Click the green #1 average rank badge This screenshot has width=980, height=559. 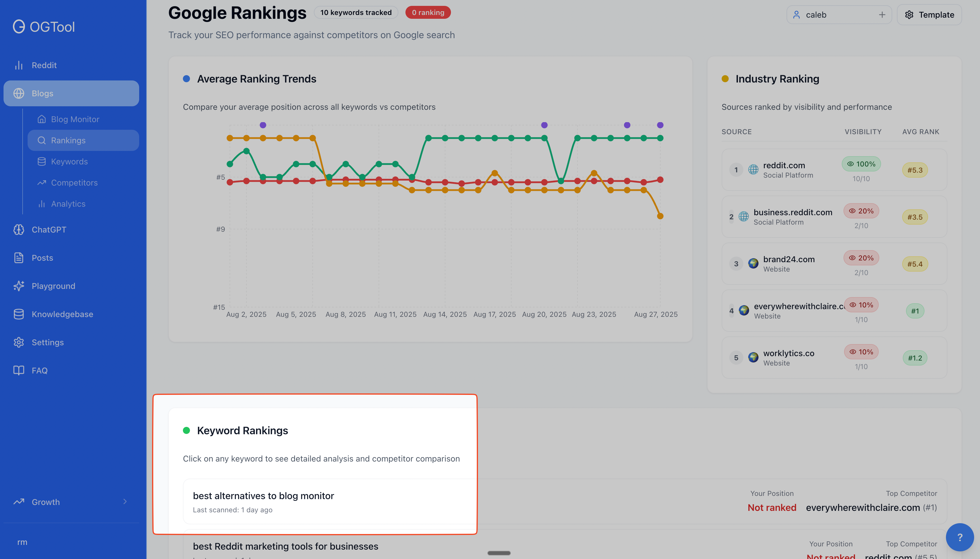pos(915,311)
